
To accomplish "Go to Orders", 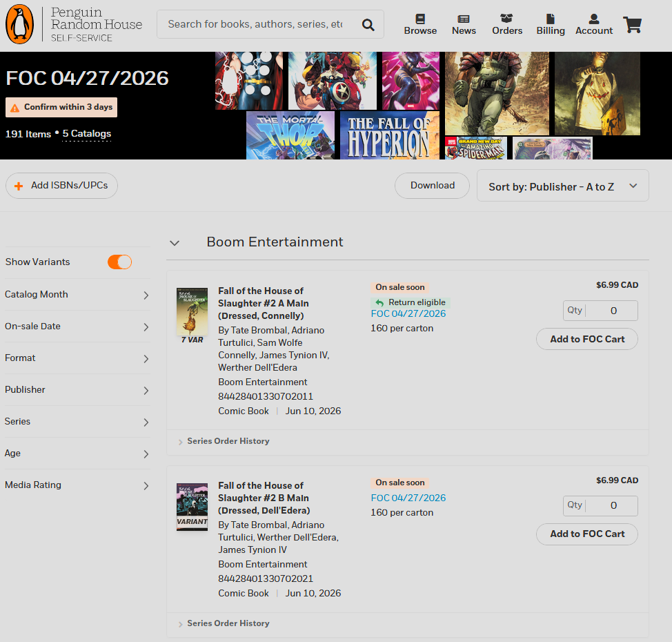I will (x=507, y=24).
